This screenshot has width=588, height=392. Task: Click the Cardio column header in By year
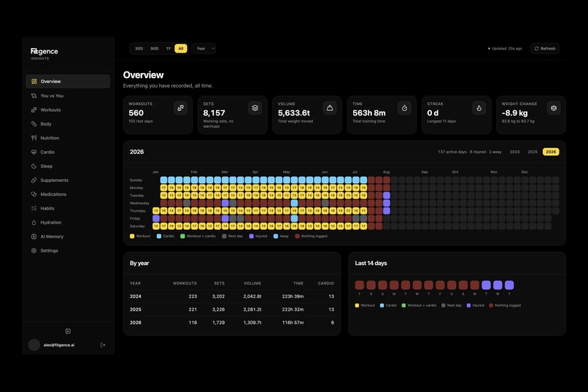click(x=325, y=283)
